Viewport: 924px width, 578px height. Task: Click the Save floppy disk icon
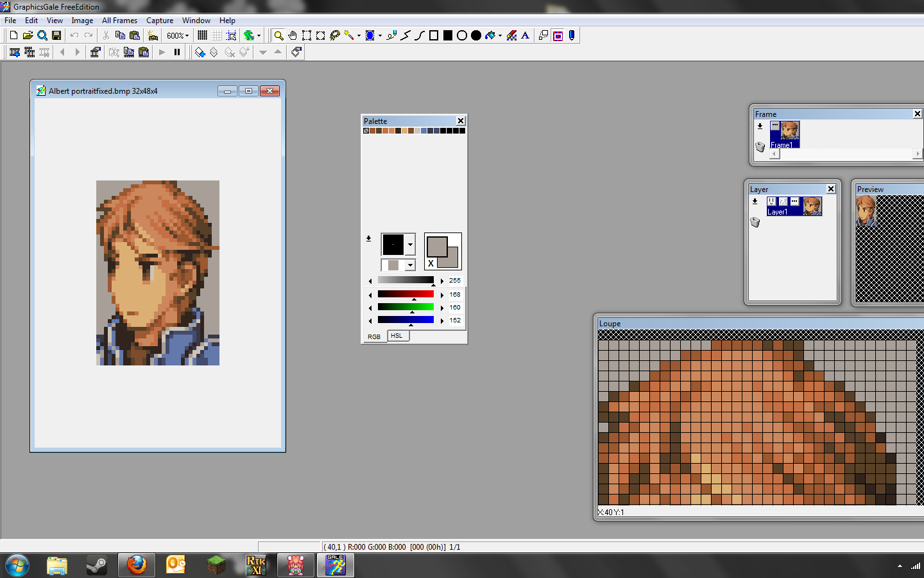coord(56,35)
